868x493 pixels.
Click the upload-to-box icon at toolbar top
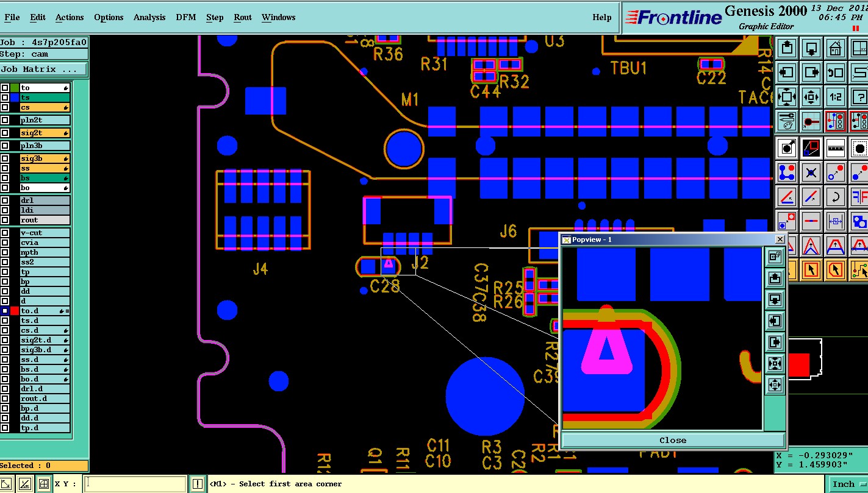787,48
